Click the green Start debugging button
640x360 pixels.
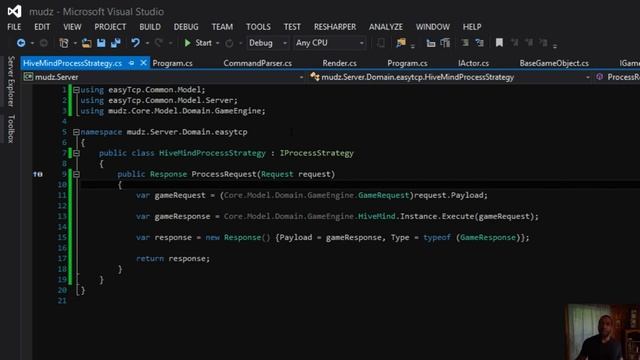[198, 43]
